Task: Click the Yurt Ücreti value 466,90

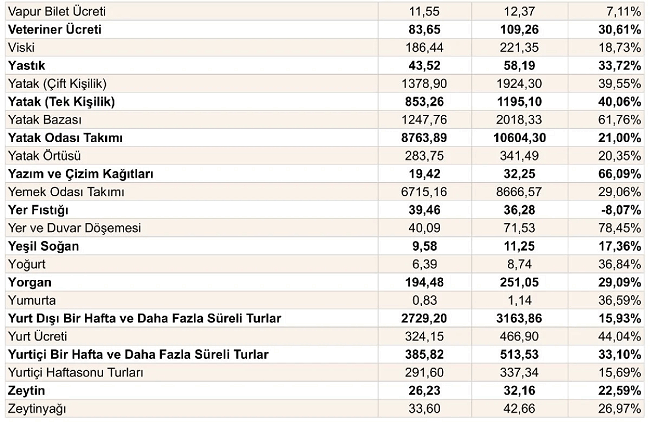Action: [519, 336]
